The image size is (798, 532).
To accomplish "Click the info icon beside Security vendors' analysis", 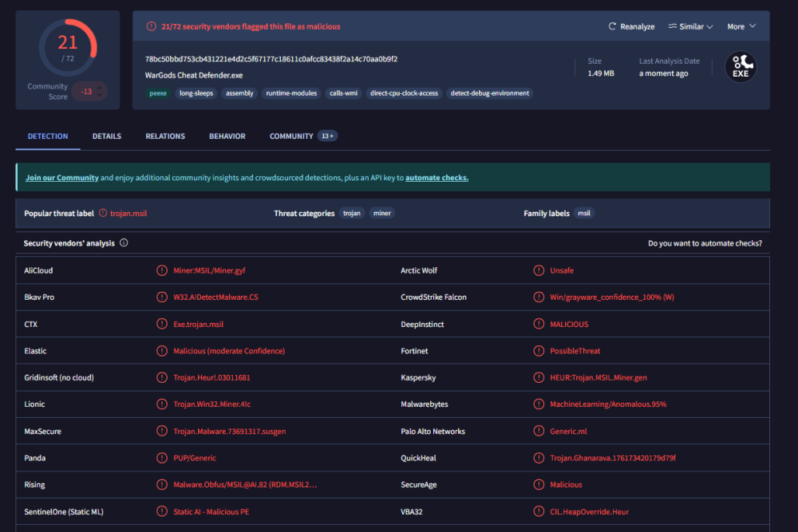I will pos(124,242).
